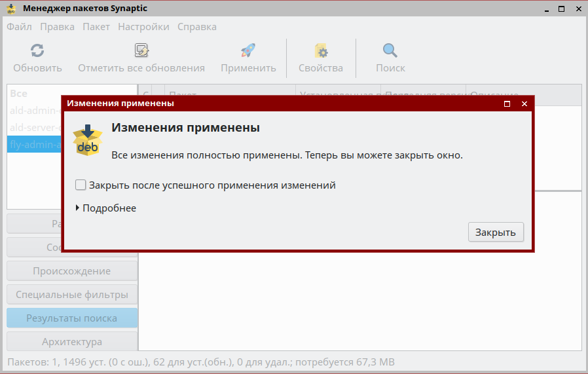Select the ald-admin list entry
The height and width of the screenshot is (374, 588).
[34, 111]
